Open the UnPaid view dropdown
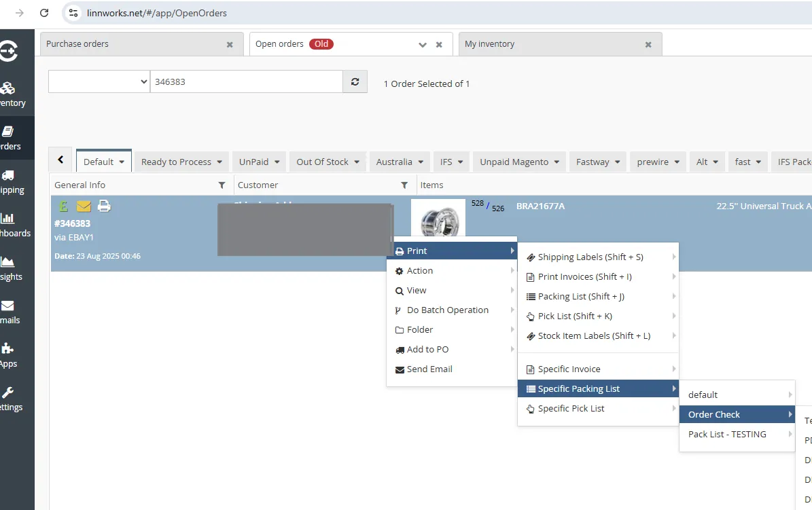The height and width of the screenshot is (510, 812). point(277,162)
